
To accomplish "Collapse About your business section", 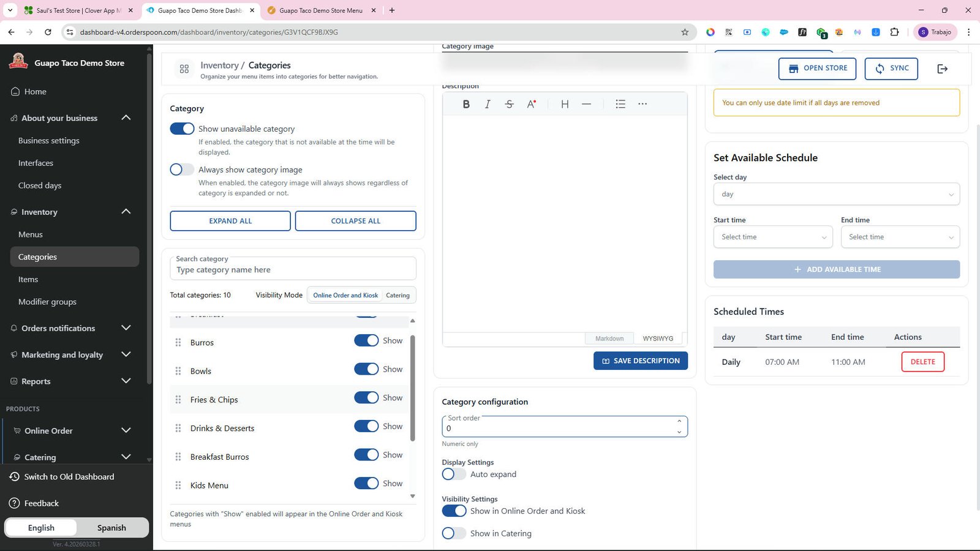I will [x=126, y=118].
